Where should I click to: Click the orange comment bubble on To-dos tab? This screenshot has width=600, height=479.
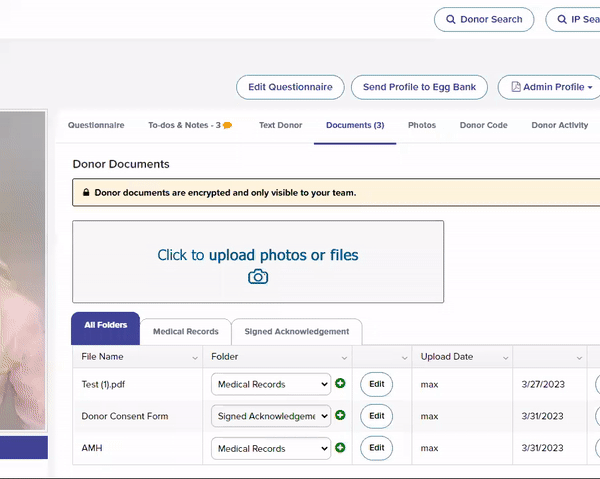click(228, 126)
